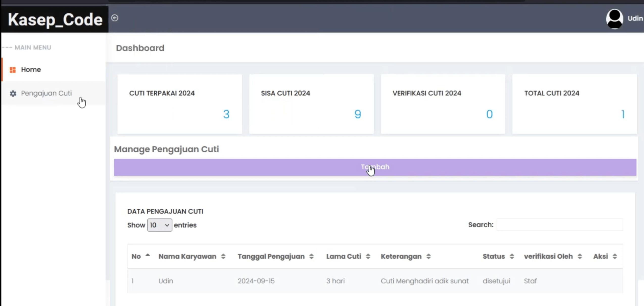This screenshot has height=306, width=644.
Task: Sort by the No column arrow
Action: tap(148, 255)
